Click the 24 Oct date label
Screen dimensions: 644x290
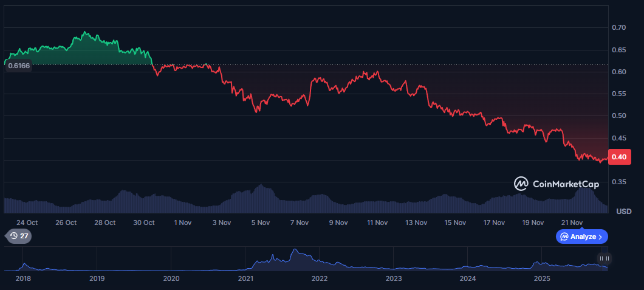27,223
